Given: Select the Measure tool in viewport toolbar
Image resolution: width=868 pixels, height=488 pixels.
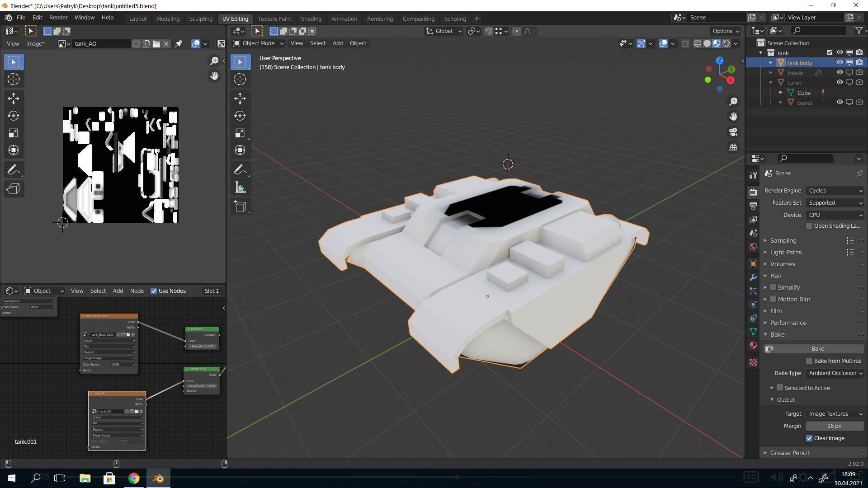Looking at the screenshot, I should tap(240, 187).
